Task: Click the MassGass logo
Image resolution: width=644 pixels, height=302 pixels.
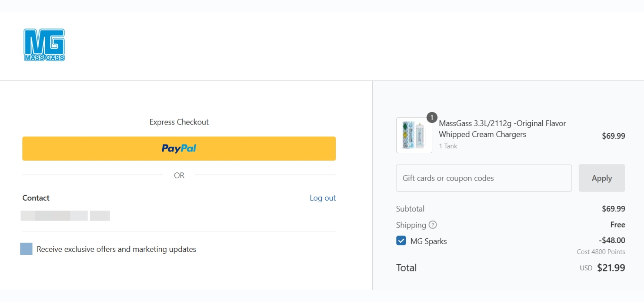Action: coord(44,45)
